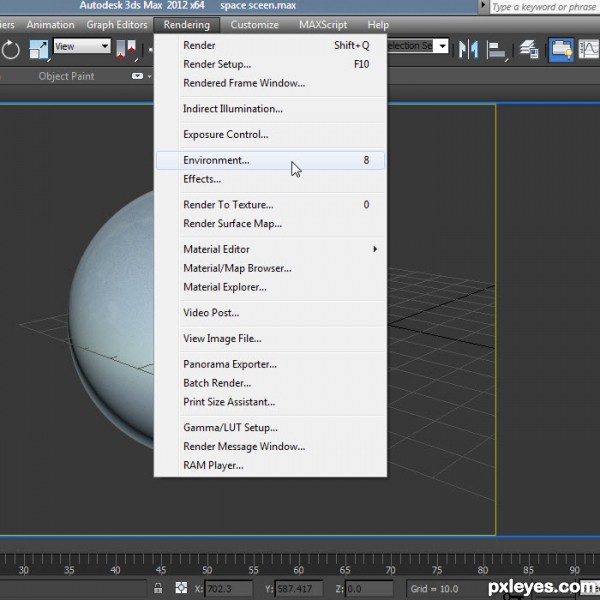The width and height of the screenshot is (600, 600).
Task: Open the Curve Editor icon
Action: (x=589, y=50)
